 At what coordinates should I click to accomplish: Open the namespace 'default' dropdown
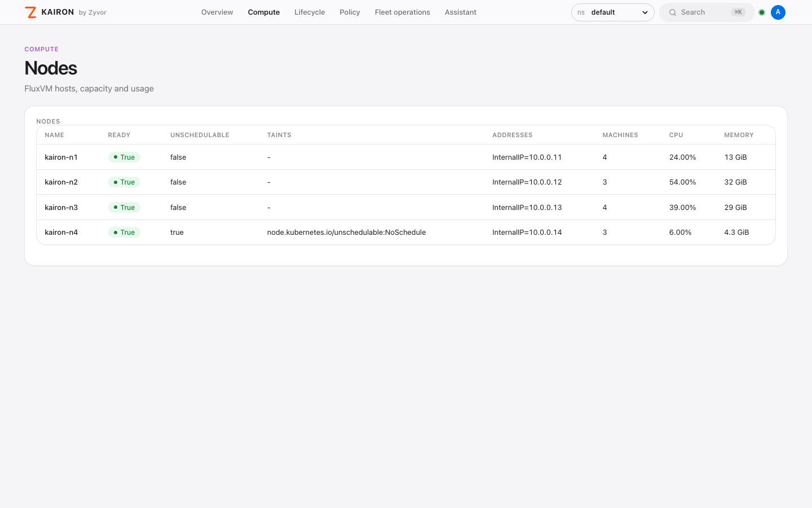tap(612, 12)
